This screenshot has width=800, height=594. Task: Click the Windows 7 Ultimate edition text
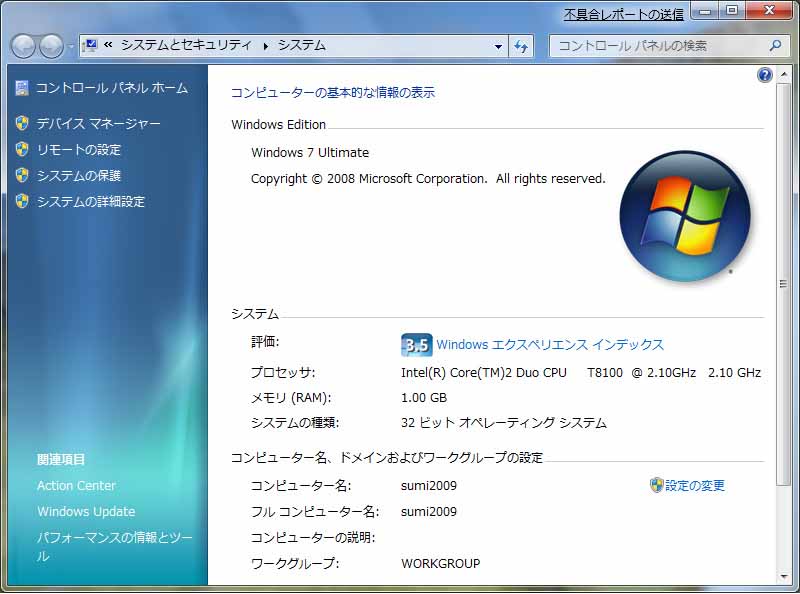tap(310, 153)
